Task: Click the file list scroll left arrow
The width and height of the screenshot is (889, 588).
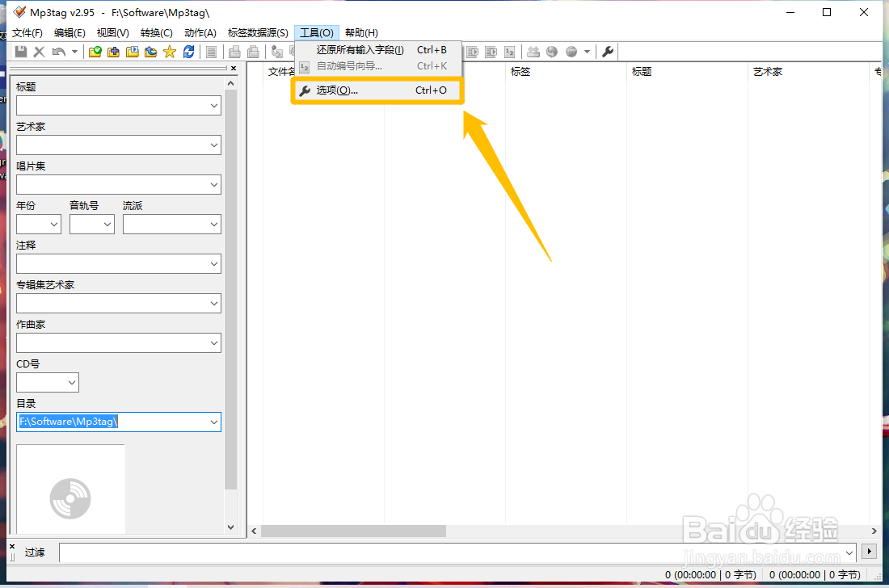Action: 254,531
